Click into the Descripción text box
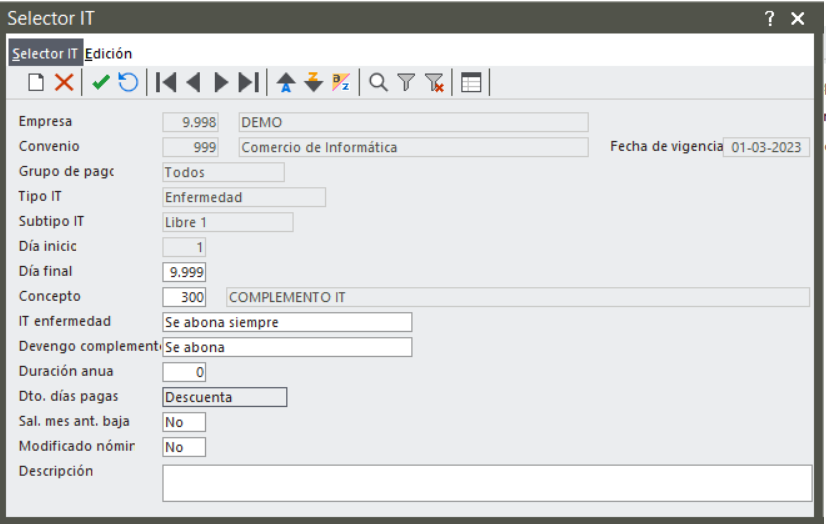The width and height of the screenshot is (826, 524). 487,483
